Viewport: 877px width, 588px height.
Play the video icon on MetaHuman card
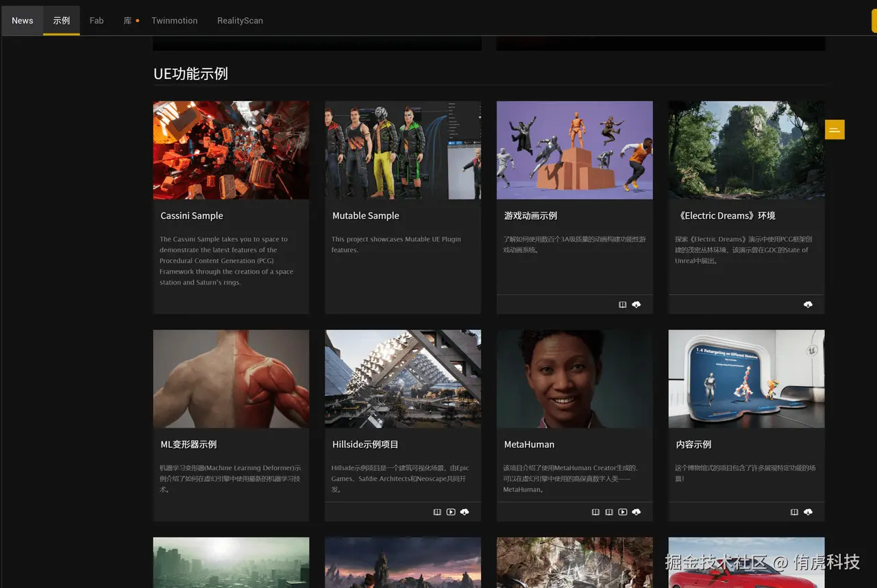pyautogui.click(x=622, y=512)
